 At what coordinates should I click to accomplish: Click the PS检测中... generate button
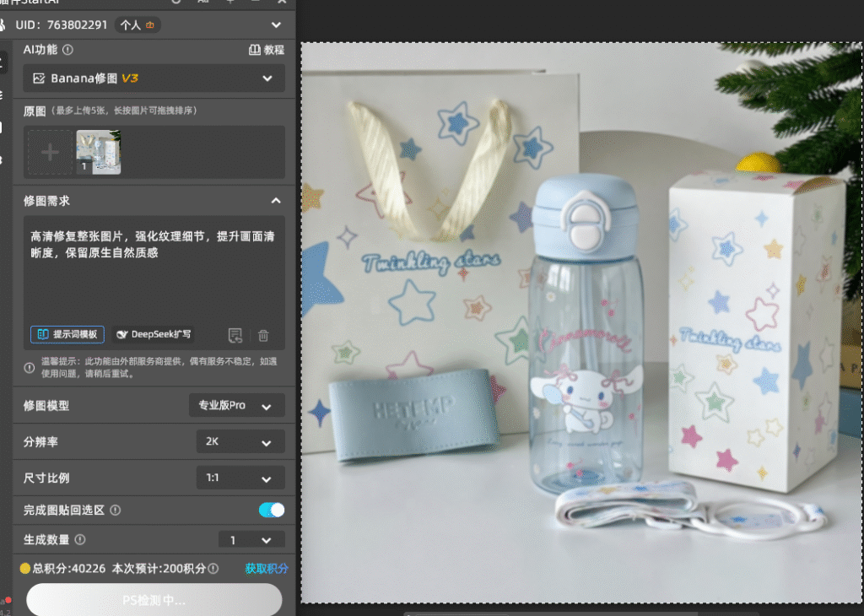pyautogui.click(x=154, y=599)
